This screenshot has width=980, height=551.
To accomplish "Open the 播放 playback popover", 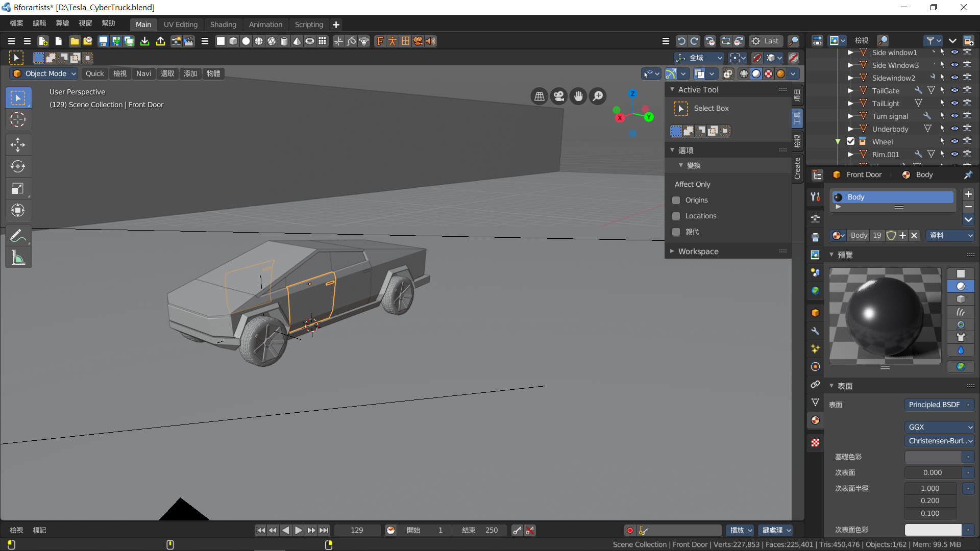I will (741, 531).
